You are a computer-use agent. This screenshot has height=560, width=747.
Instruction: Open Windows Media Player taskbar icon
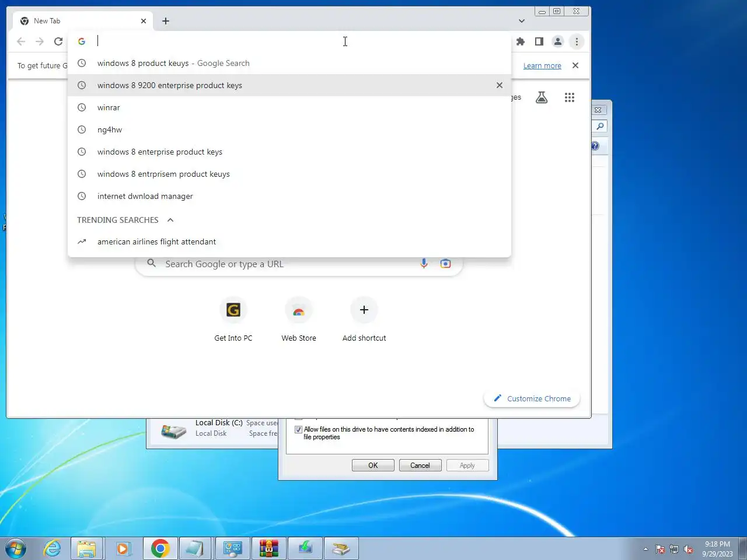[123, 548]
